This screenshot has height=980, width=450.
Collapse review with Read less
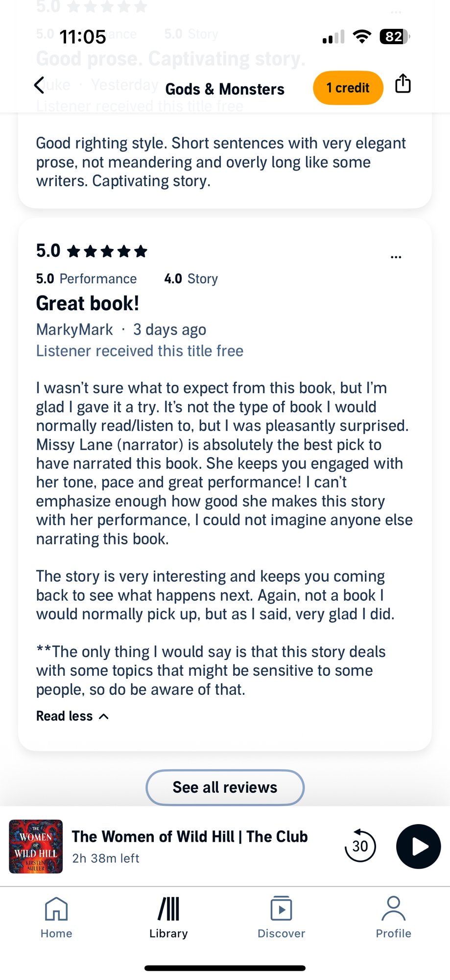[72, 716]
